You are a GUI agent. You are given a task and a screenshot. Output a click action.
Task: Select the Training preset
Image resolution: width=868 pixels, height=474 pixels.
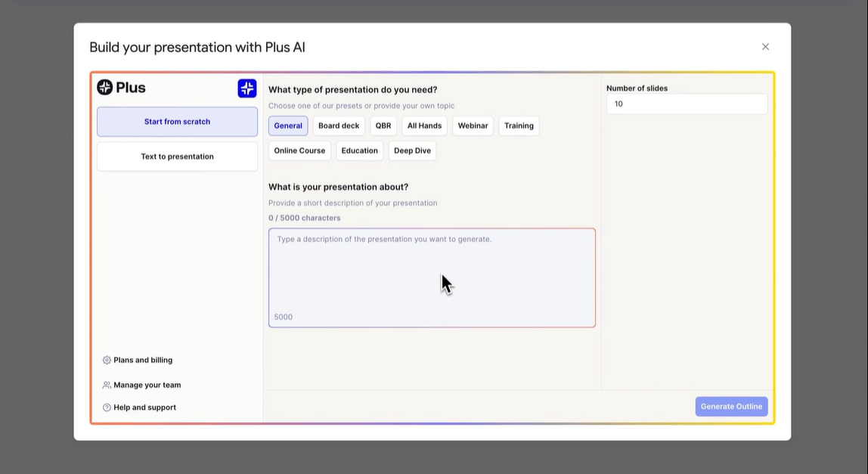[519, 126]
